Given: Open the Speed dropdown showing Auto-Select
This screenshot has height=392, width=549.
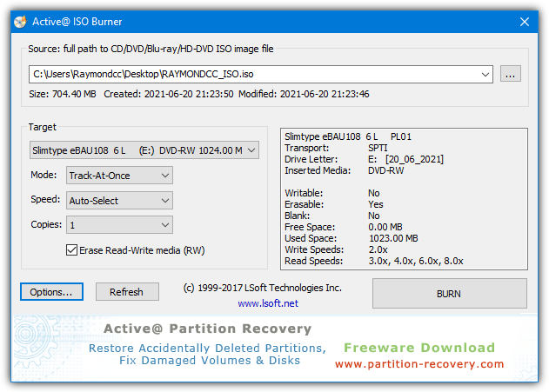Looking at the screenshot, I should (119, 201).
